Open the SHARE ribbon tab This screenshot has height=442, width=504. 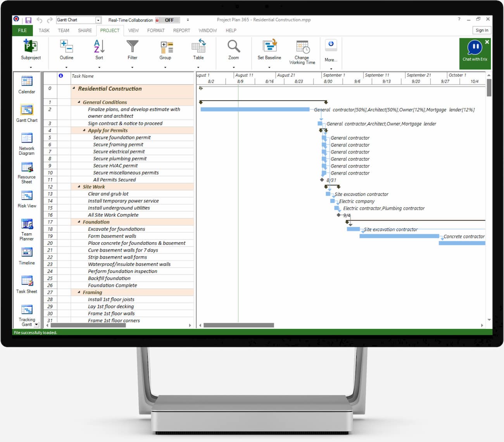coord(85,30)
